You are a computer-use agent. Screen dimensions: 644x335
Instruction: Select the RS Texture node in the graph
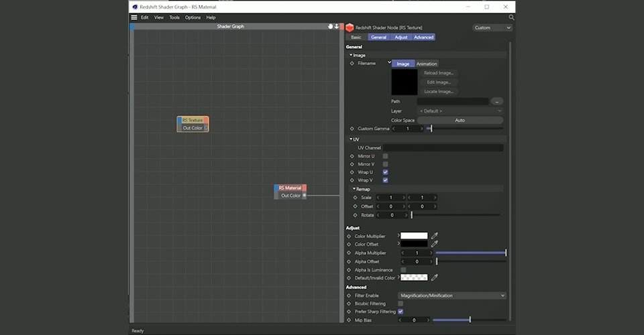(x=193, y=124)
